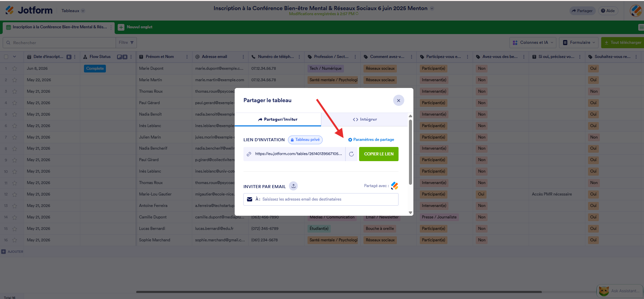Click the regenerate invitation link icon
The width and height of the screenshot is (644, 299).
[351, 154]
